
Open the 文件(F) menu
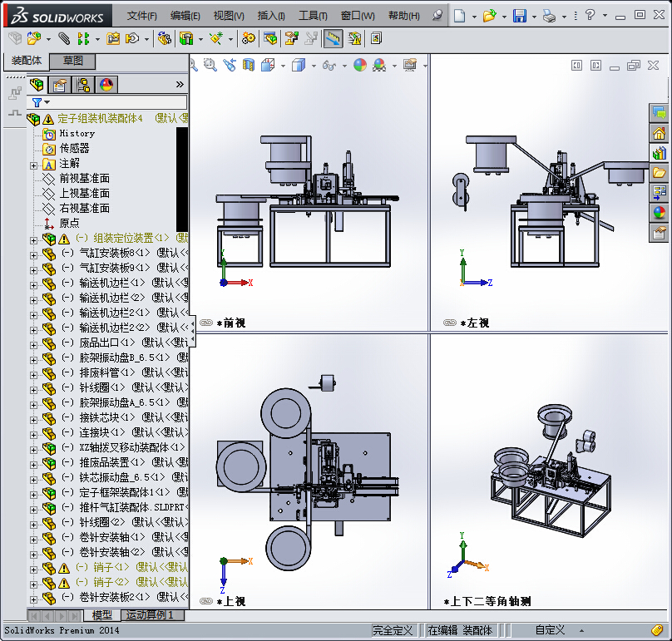pos(141,16)
